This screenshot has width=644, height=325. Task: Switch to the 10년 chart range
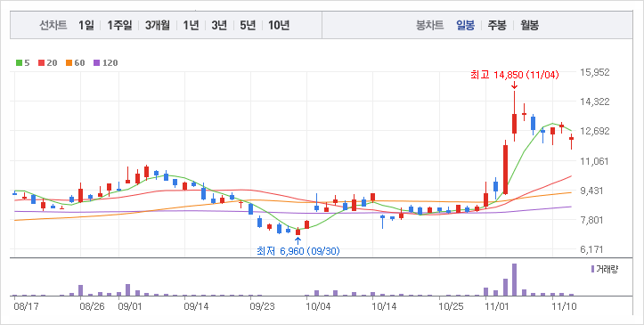[279, 26]
